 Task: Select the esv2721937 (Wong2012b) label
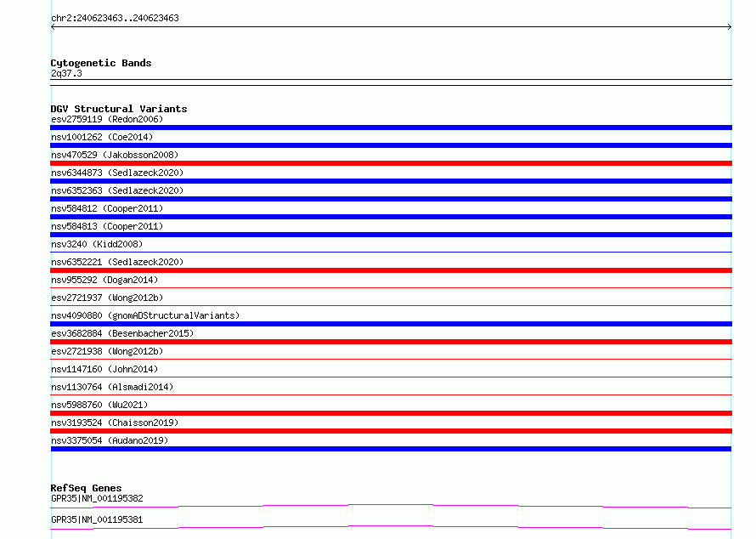tap(107, 298)
